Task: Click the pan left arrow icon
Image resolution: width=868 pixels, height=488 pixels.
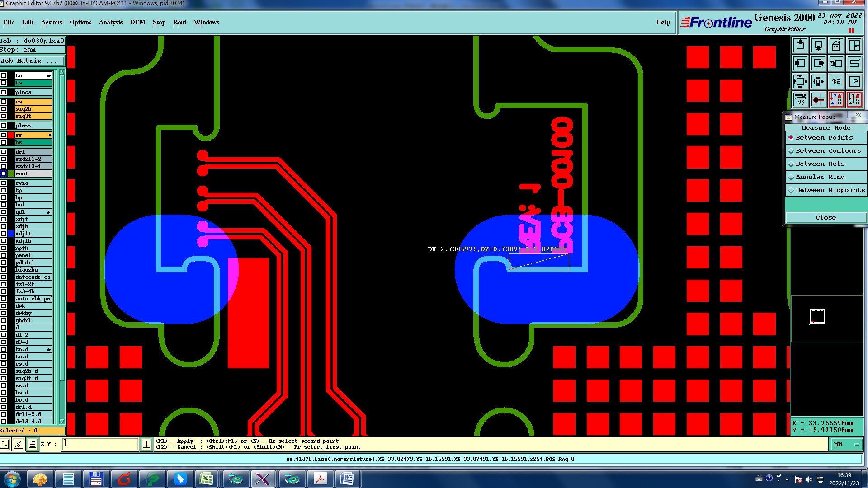Action: pos(800,63)
